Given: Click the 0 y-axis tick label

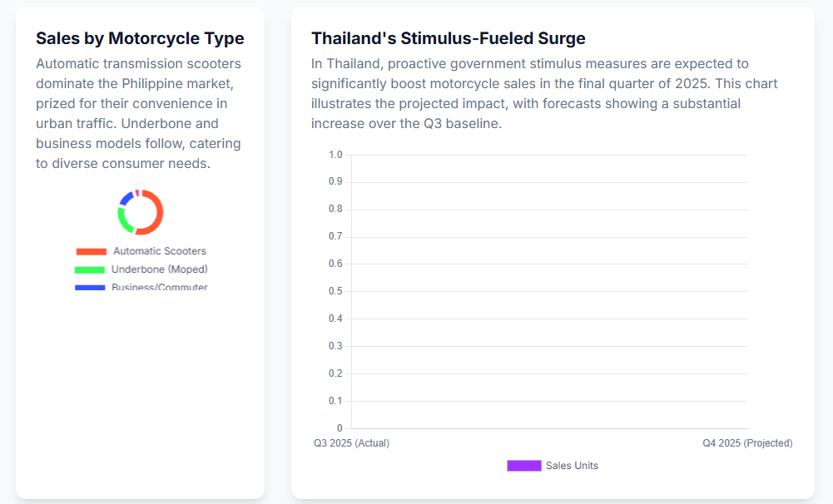Looking at the screenshot, I should click(x=339, y=428).
